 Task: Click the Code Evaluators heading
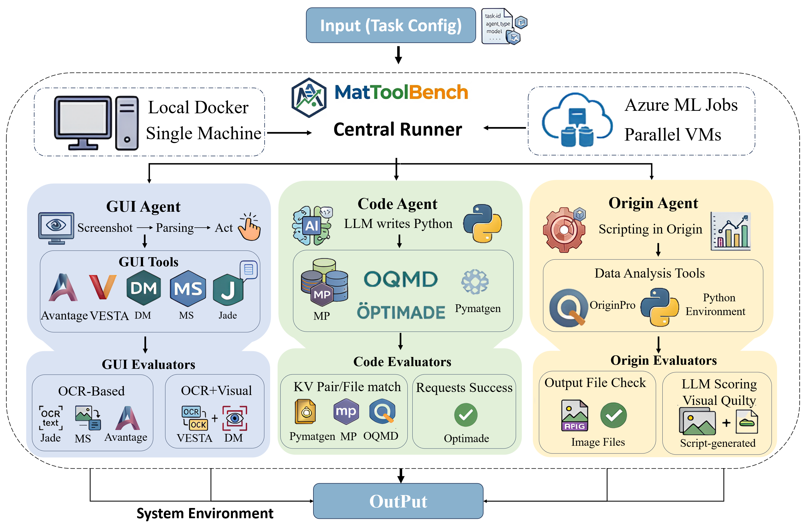[x=402, y=362]
